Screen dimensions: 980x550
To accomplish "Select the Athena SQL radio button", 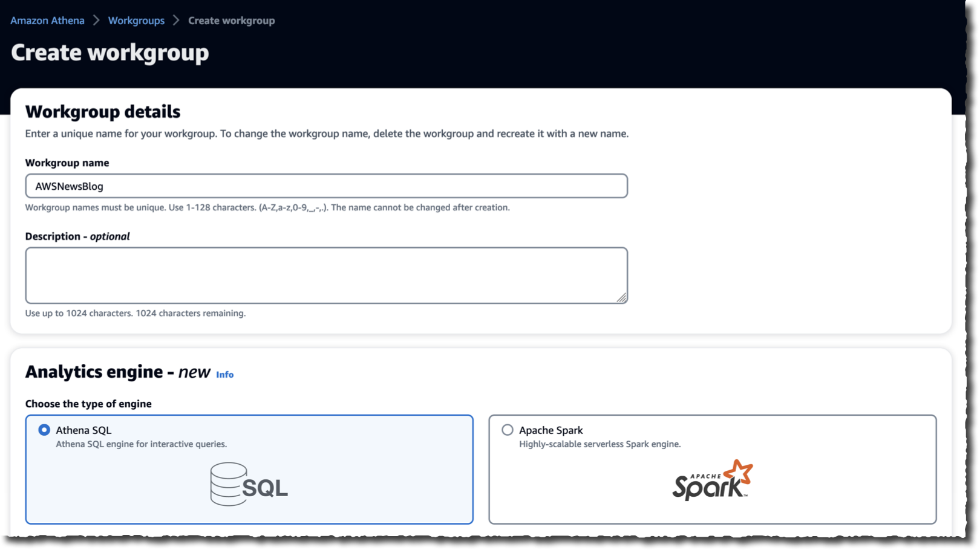I will tap(44, 430).
